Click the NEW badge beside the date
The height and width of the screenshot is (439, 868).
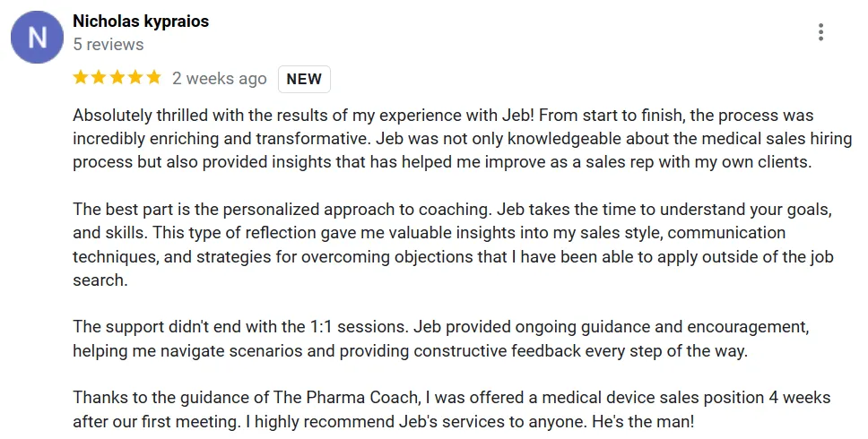point(304,79)
